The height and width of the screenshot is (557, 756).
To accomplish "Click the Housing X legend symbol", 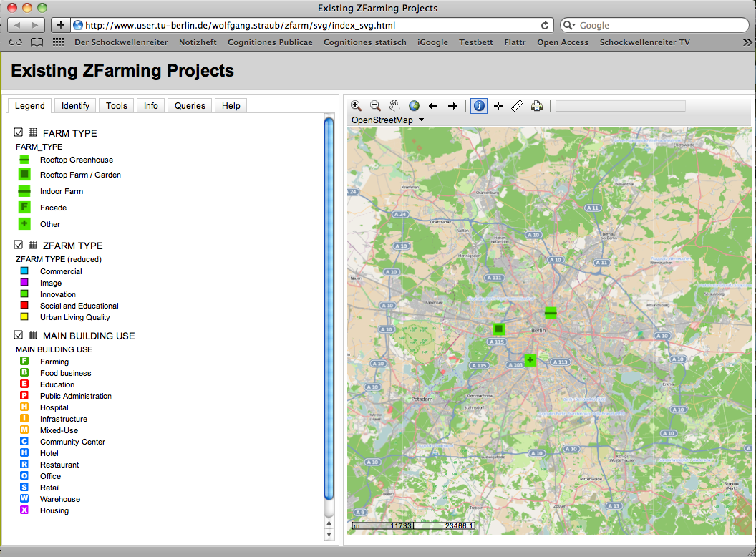I will 24,510.
